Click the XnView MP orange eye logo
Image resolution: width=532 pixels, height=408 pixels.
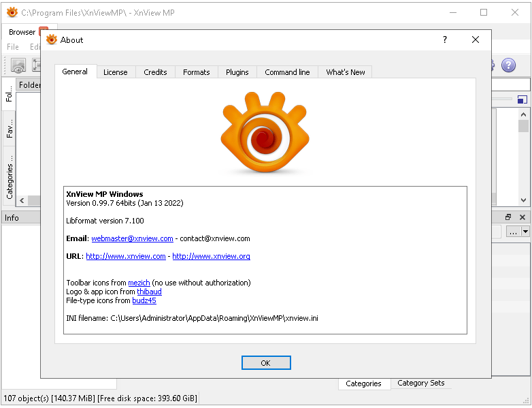265,132
